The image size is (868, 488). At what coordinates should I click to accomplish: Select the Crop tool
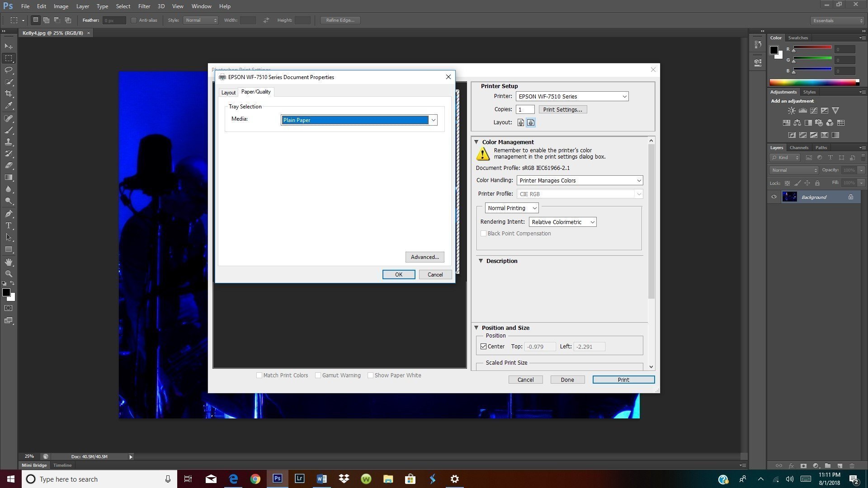click(x=9, y=94)
